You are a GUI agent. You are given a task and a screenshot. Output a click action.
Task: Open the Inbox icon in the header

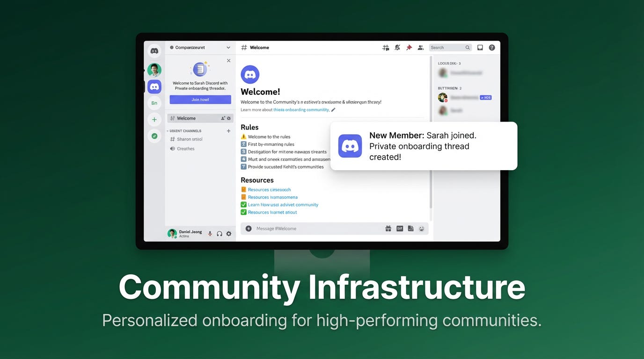[x=480, y=48]
